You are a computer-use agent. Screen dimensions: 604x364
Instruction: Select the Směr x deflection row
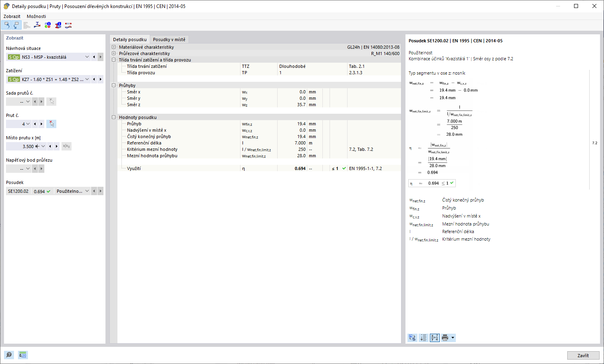259,92
